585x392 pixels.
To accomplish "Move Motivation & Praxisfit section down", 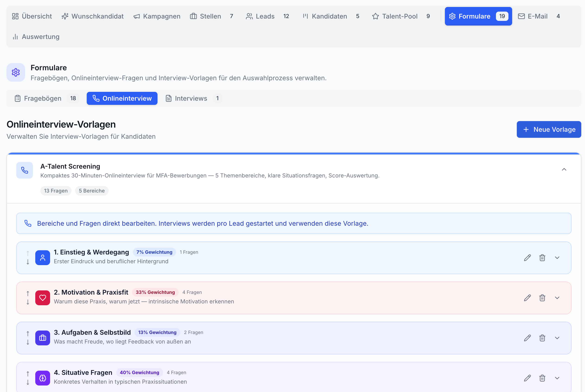I will [x=28, y=302].
